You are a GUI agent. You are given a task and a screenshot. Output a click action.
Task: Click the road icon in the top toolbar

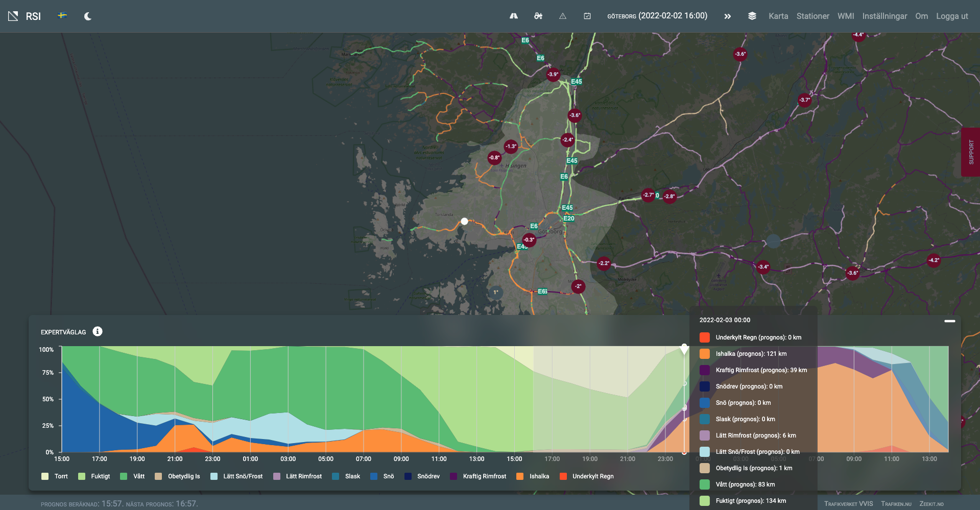pos(514,16)
